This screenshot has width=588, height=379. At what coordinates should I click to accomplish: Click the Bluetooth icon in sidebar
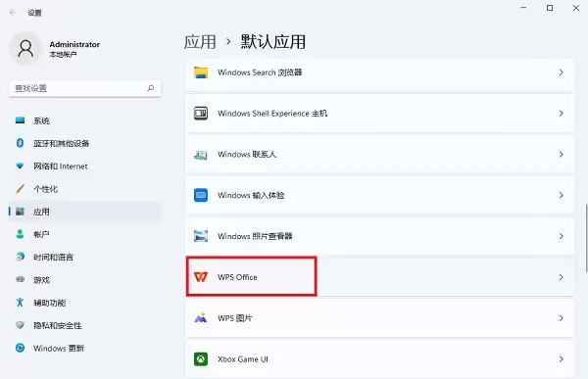click(20, 143)
